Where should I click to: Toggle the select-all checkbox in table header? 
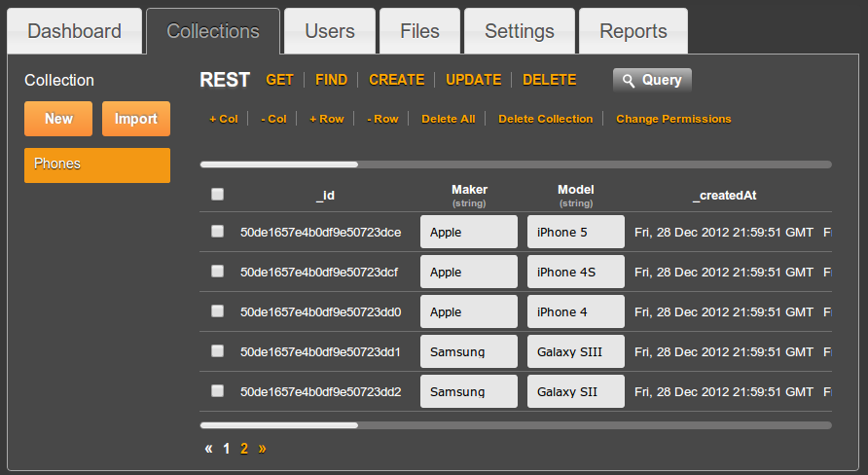[217, 195]
